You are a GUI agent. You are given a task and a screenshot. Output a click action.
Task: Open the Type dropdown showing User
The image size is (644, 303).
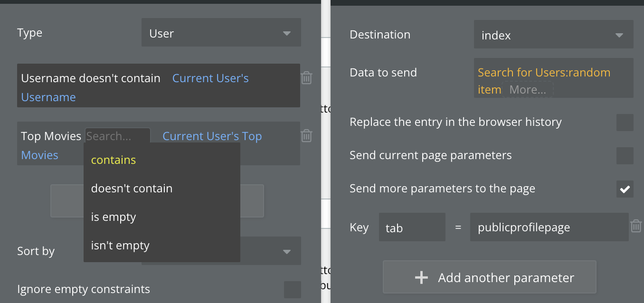tap(221, 33)
